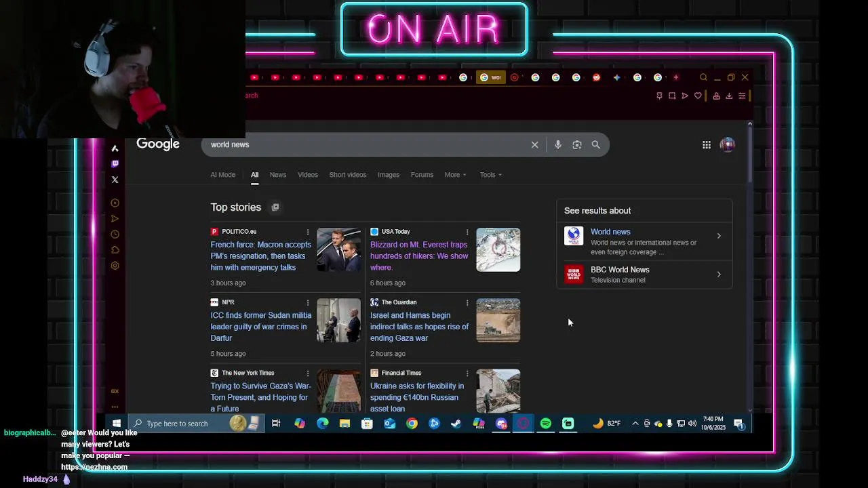Open the Windows Start menu
Viewport: 868px width, 488px height.
[117, 424]
